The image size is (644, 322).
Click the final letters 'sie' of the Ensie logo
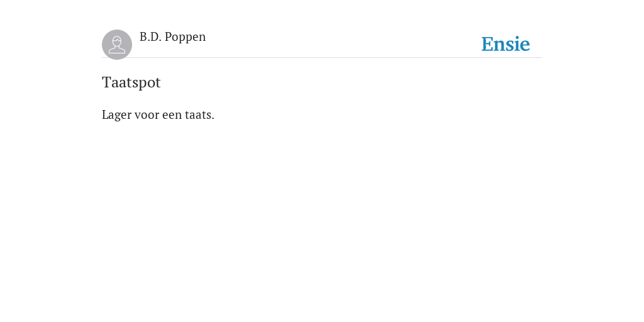519,45
